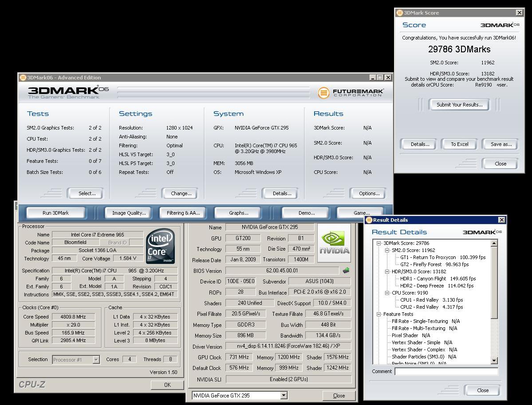Screen dimensions: 532x405
Task: Click the Core Speed 4809.8 MHz value
Action: [x=73, y=317]
